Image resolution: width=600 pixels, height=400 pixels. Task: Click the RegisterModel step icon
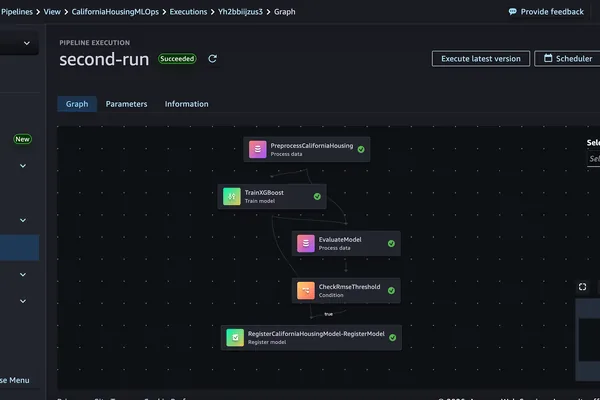(235, 338)
